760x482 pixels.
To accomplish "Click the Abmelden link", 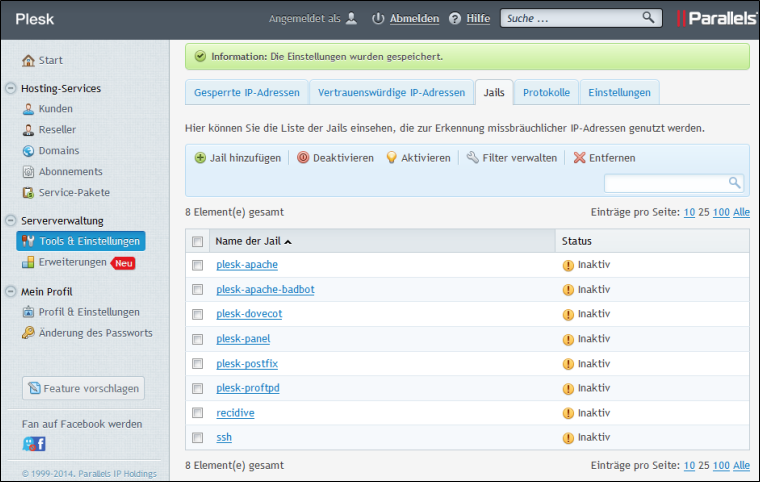I will [x=414, y=18].
